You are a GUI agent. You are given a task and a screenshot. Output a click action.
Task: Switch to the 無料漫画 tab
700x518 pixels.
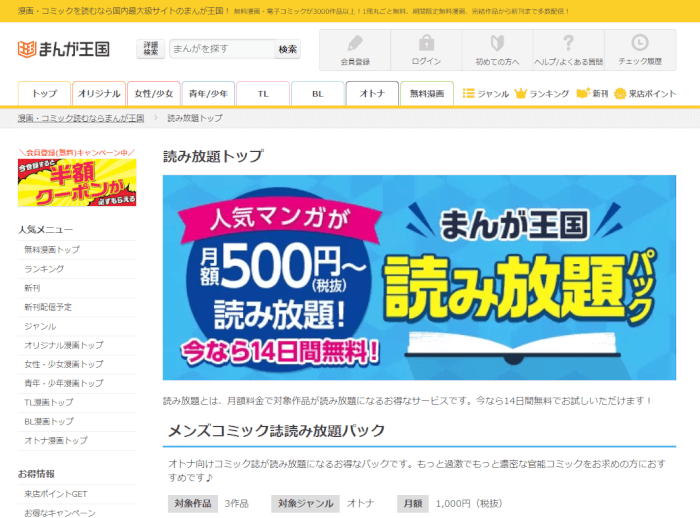point(427,93)
